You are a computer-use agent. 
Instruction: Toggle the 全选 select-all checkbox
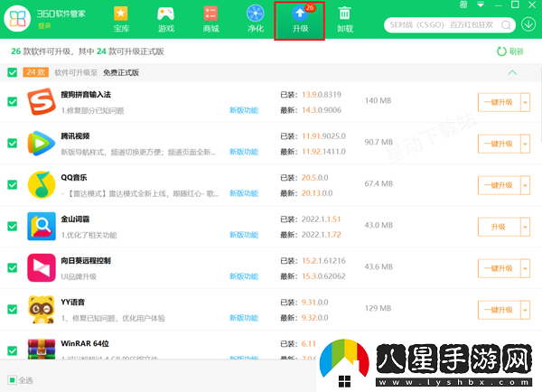click(12, 380)
